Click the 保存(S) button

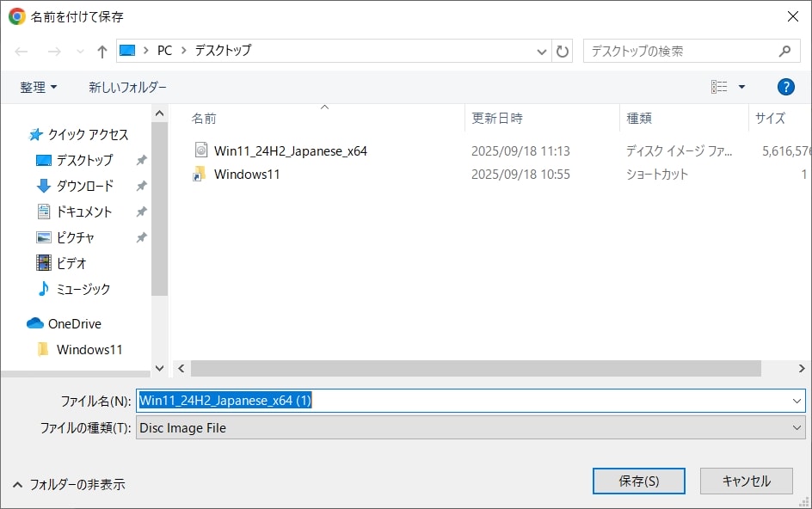[638, 481]
